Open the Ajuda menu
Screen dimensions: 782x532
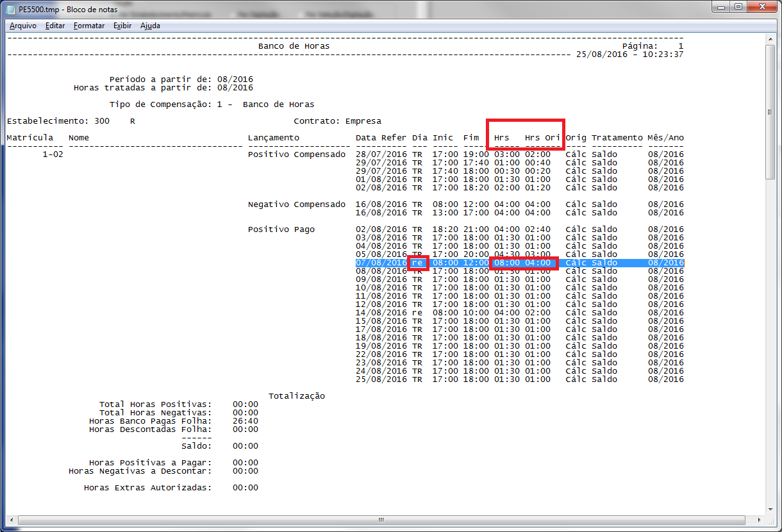point(150,26)
